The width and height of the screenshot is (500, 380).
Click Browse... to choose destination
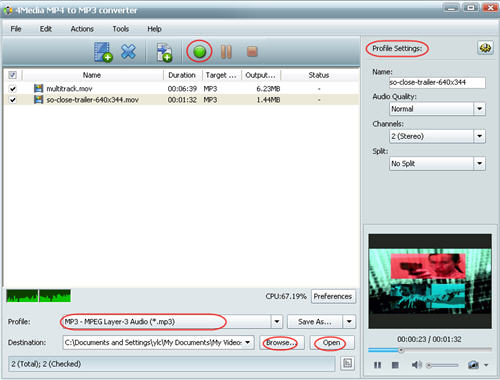tap(282, 343)
